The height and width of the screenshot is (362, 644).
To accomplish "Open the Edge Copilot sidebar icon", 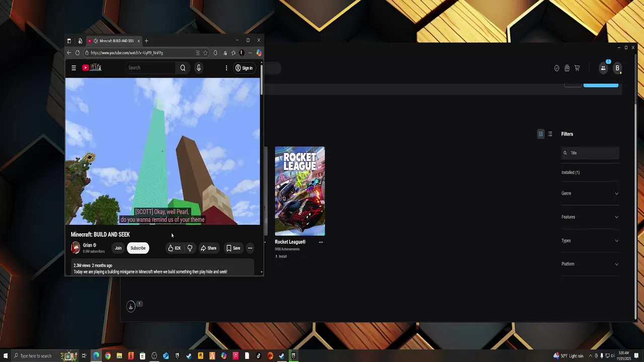I will point(259,53).
